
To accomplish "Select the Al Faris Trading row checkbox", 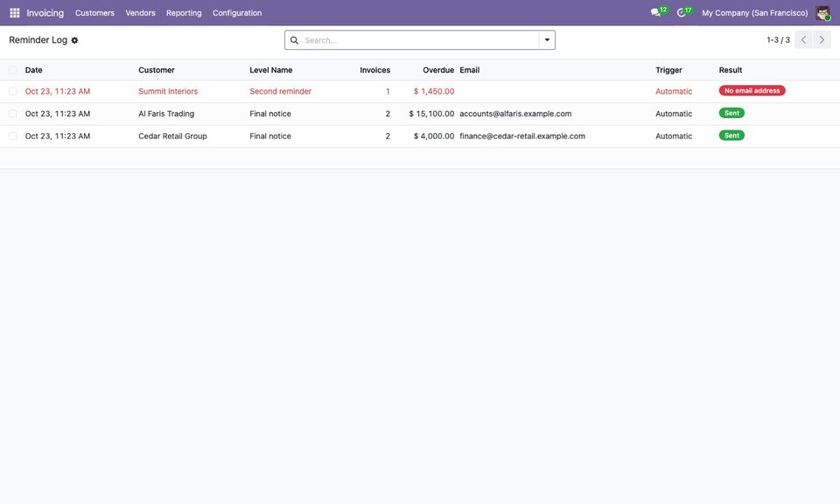I will [x=13, y=114].
